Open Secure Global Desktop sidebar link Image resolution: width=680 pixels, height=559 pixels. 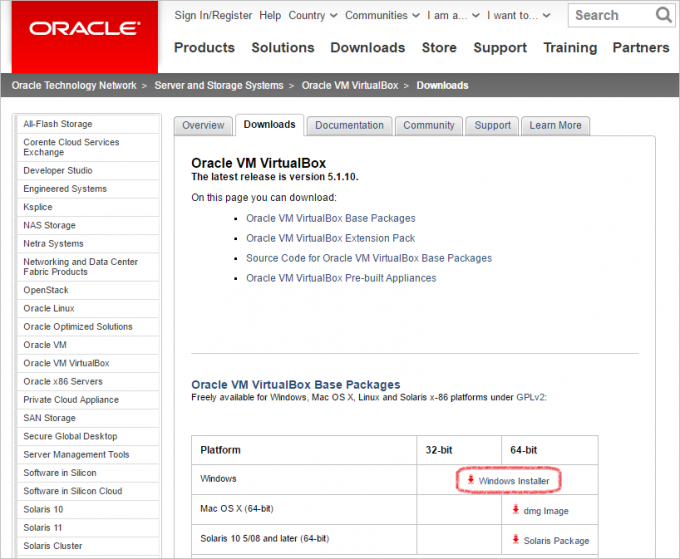tap(70, 436)
